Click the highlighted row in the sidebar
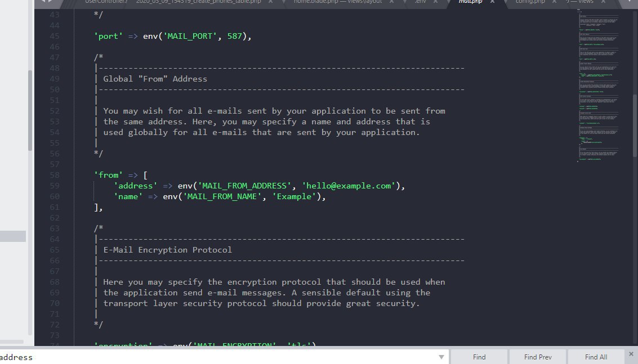638x364 pixels. pos(13,236)
